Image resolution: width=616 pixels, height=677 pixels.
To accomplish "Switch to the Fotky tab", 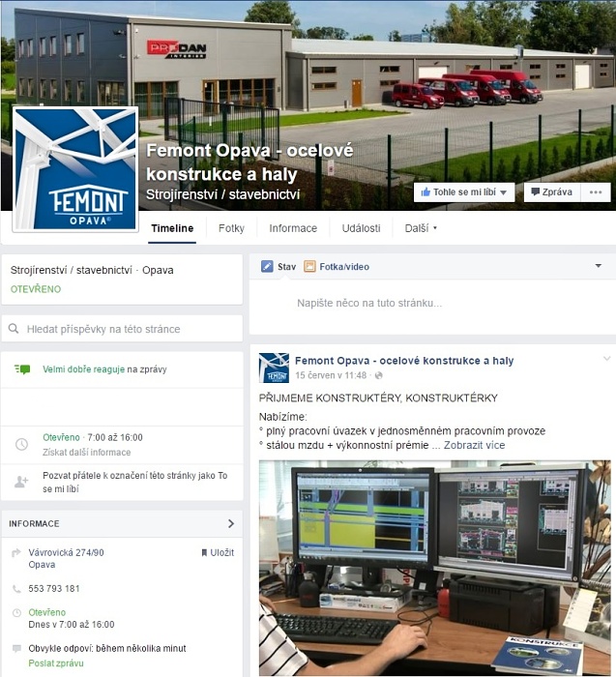I will pyautogui.click(x=231, y=228).
